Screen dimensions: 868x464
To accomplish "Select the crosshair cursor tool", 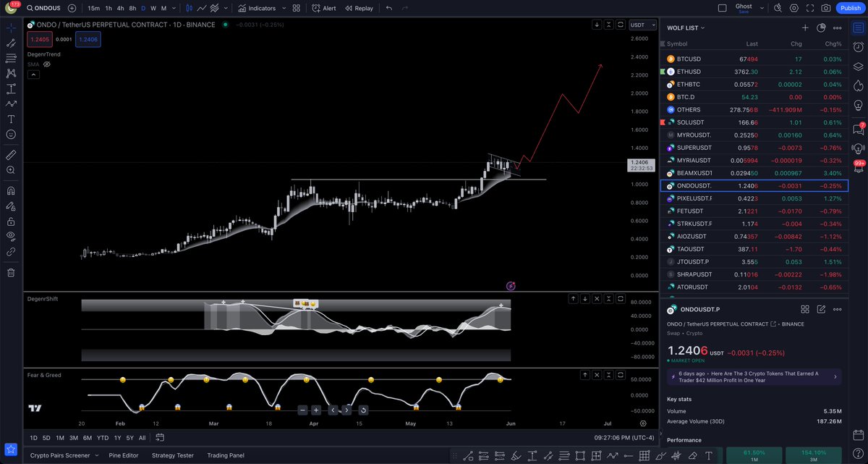I will click(11, 28).
